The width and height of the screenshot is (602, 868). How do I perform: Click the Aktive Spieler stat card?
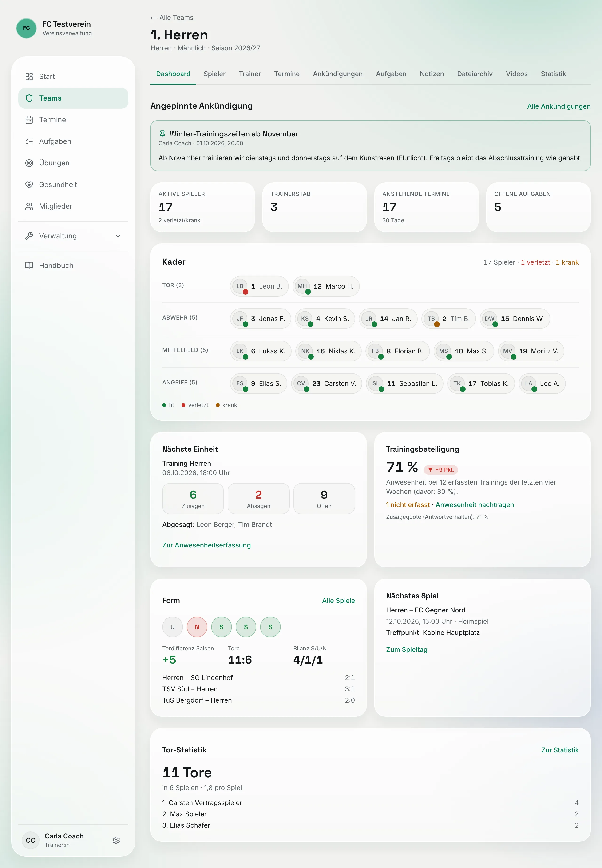coord(202,207)
